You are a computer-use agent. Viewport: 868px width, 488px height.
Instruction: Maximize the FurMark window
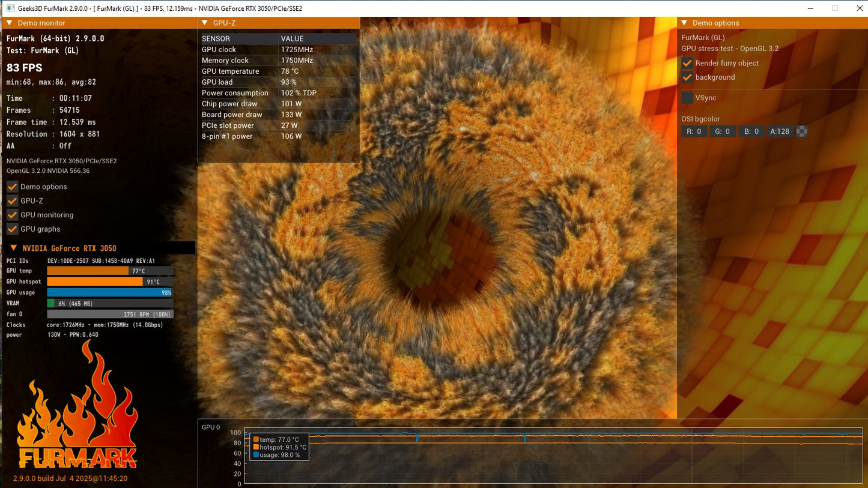[x=835, y=8]
